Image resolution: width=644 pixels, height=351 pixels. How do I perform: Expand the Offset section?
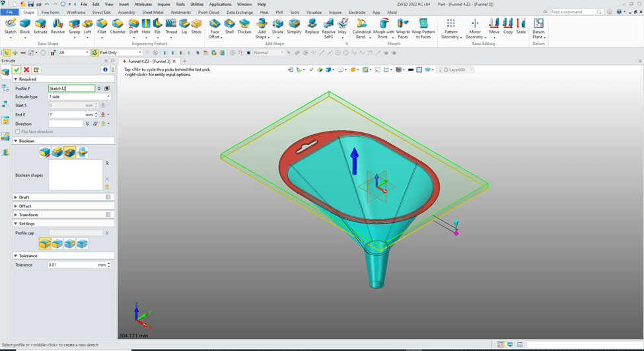(x=24, y=206)
